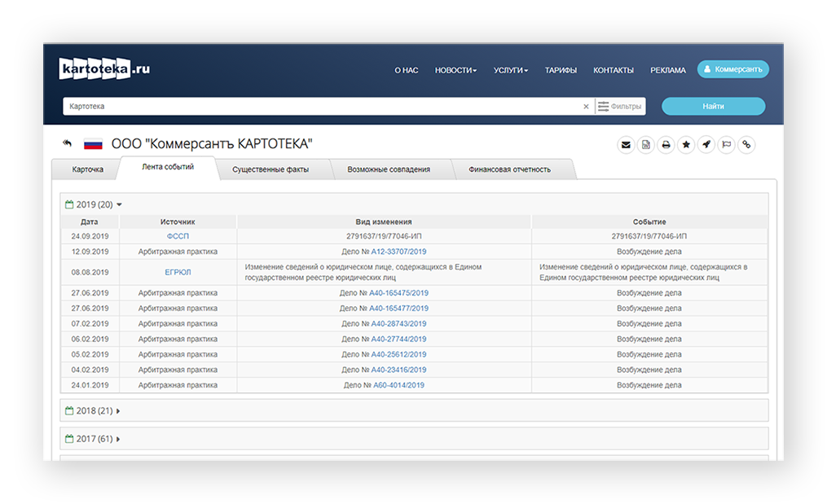Screen dimensions: 827x504
Task: Click the flag icon
Action: click(x=726, y=144)
